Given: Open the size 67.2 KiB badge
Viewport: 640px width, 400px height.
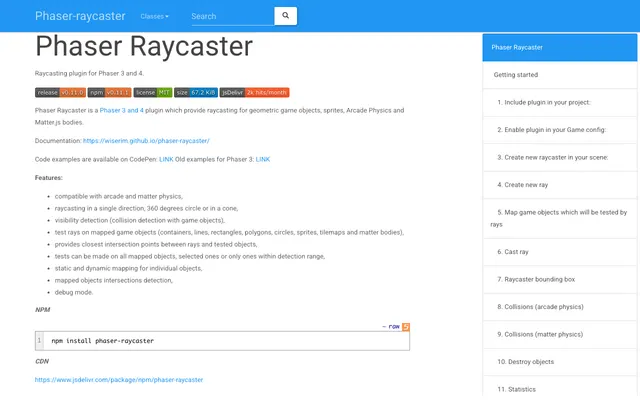Looking at the screenshot, I should [x=196, y=93].
